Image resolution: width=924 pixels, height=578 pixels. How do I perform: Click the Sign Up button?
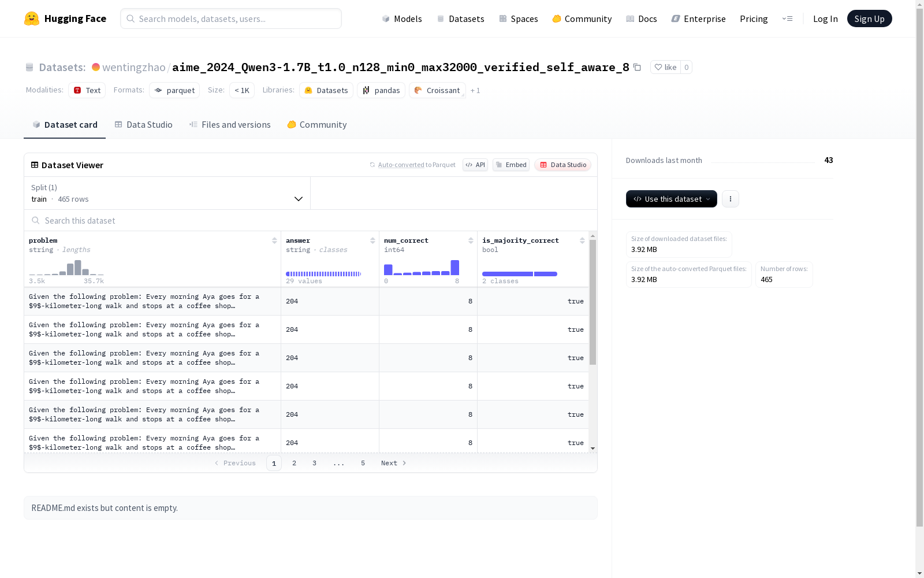click(x=869, y=18)
